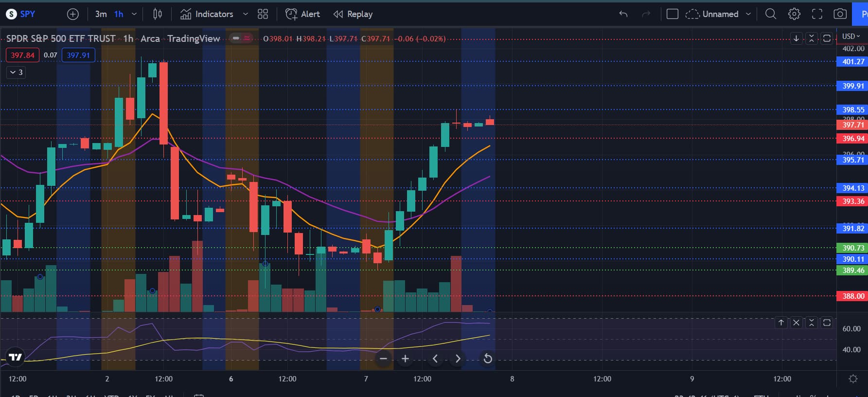Collapse the indicator legend showing 3
The image size is (868, 397).
(x=16, y=72)
